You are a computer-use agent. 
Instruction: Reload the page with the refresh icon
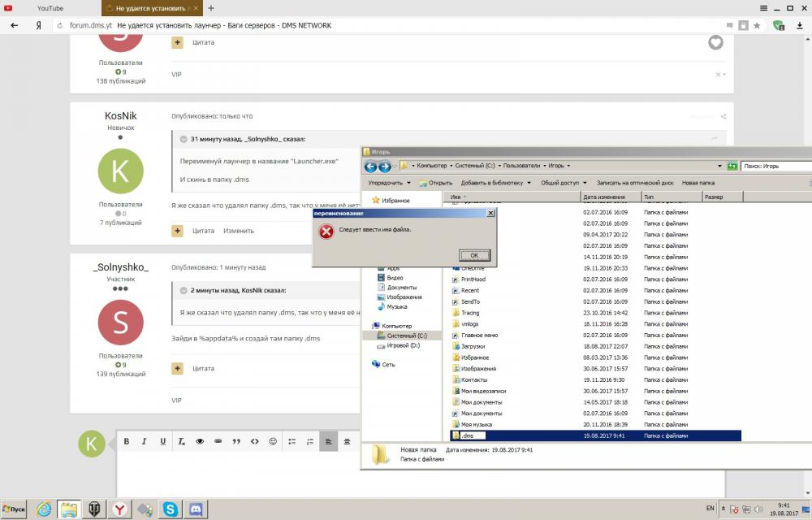click(59, 25)
